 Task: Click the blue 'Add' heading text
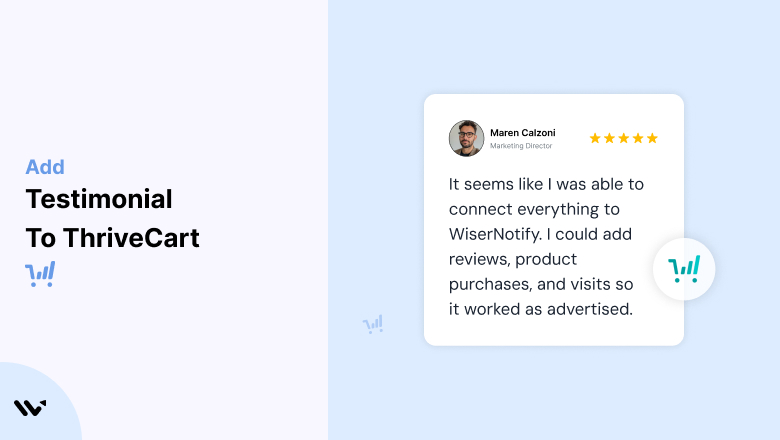pos(45,167)
